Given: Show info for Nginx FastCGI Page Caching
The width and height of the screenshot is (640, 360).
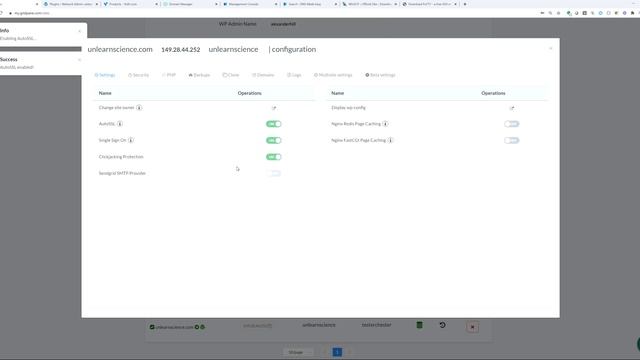Looking at the screenshot, I should click(x=391, y=140).
